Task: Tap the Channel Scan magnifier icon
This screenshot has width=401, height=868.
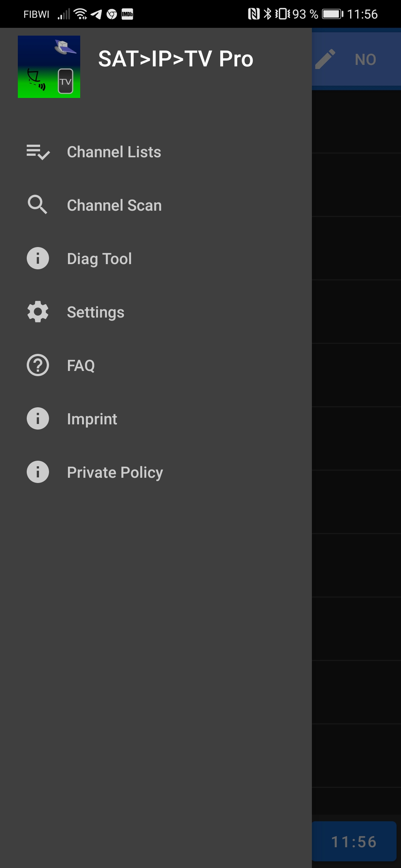Action: (x=38, y=205)
